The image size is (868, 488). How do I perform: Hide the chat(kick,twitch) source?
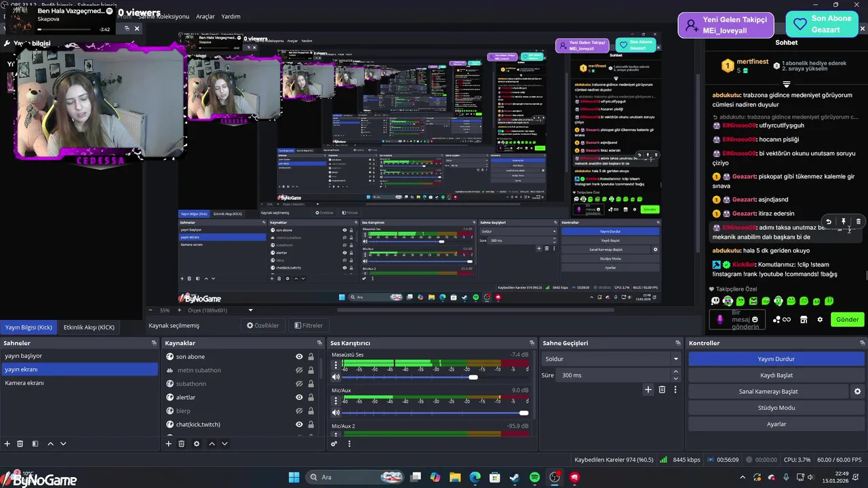[299, 424]
